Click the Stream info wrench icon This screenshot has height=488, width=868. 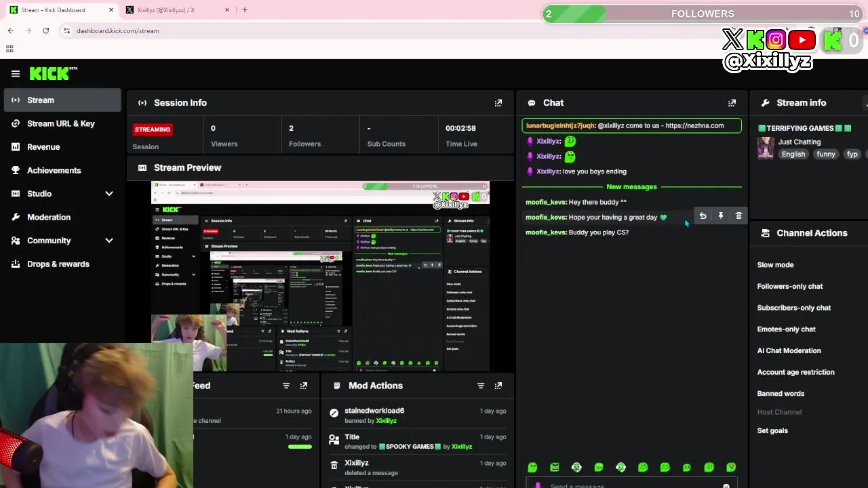(x=766, y=103)
